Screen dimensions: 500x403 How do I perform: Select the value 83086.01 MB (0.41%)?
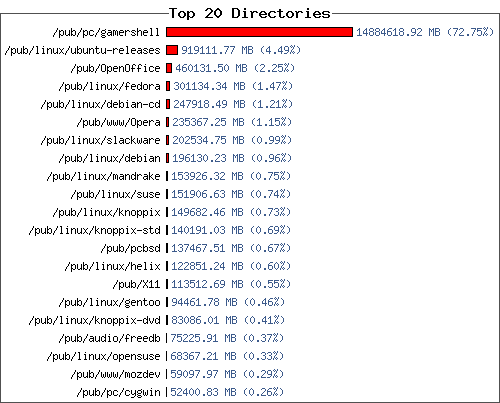click(x=228, y=320)
